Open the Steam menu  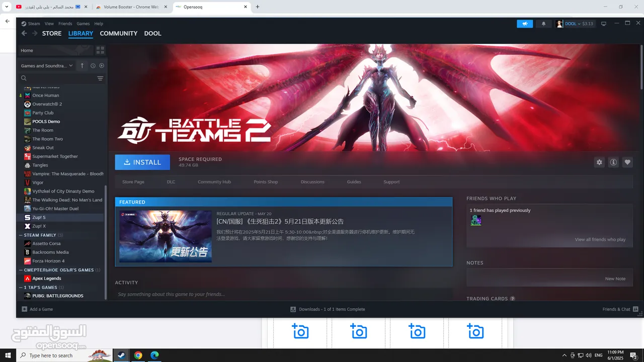pyautogui.click(x=31, y=24)
